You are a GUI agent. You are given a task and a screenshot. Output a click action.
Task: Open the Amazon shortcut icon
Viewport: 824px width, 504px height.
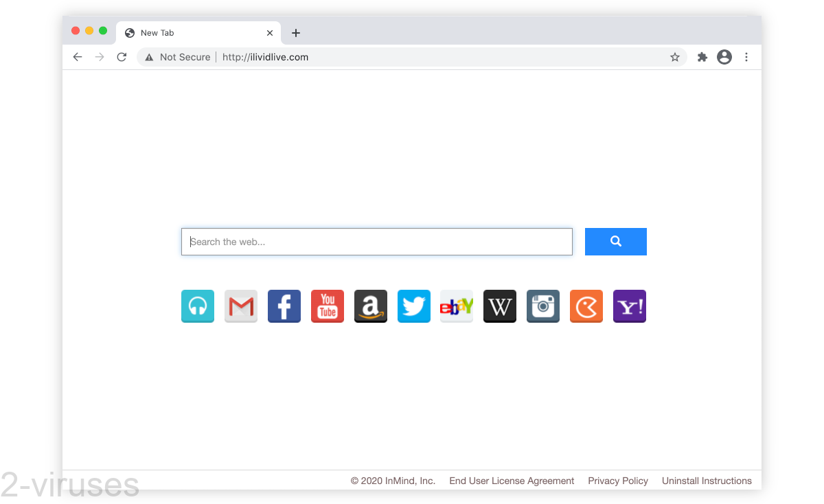371,306
